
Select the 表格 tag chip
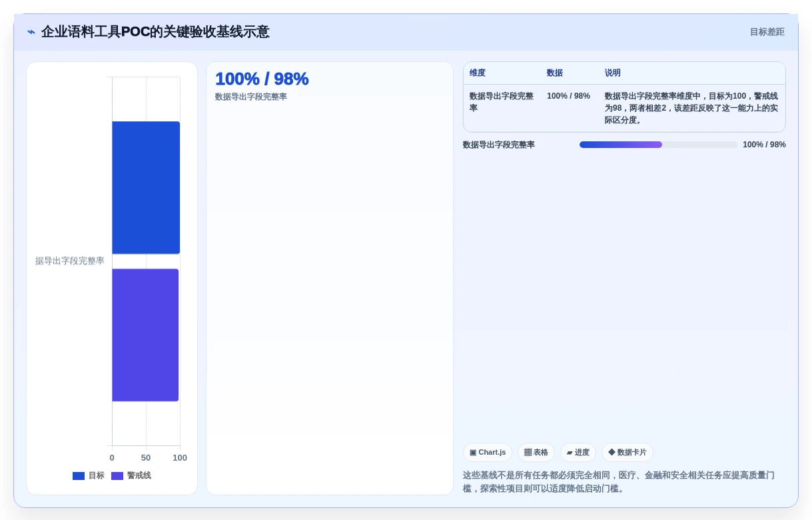tap(536, 452)
